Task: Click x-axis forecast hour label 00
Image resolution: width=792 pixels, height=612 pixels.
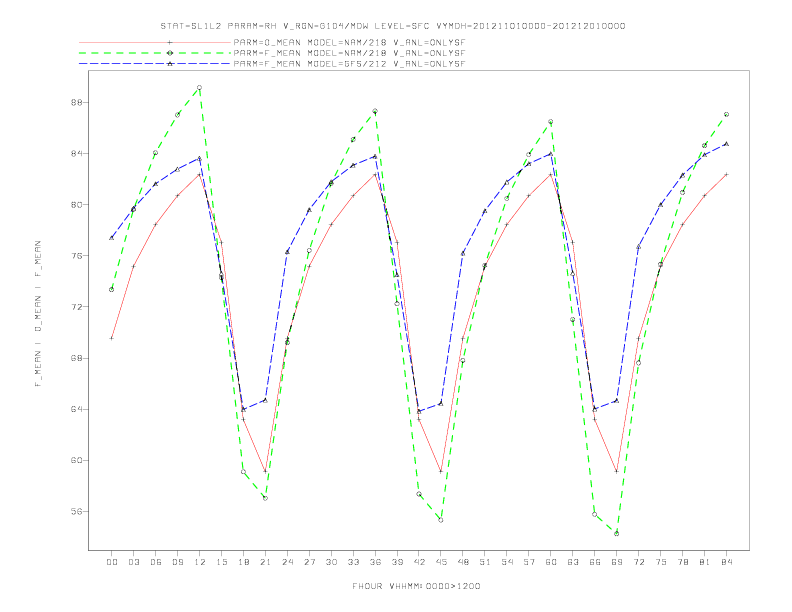Action: (x=112, y=562)
